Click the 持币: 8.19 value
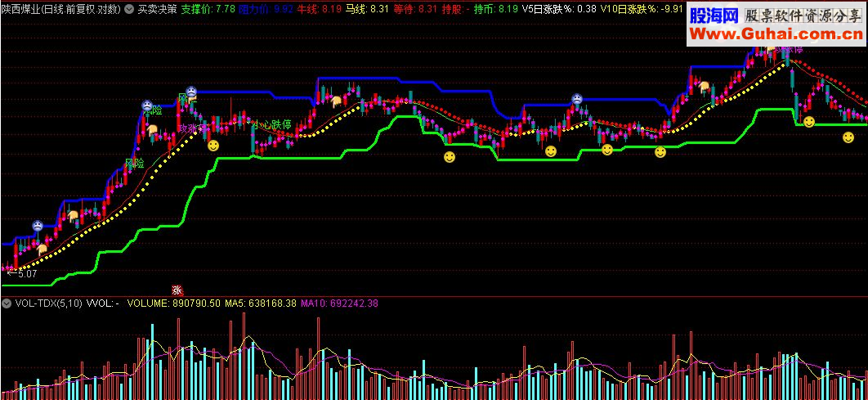Screen dimensions: 868x400 pos(496,9)
